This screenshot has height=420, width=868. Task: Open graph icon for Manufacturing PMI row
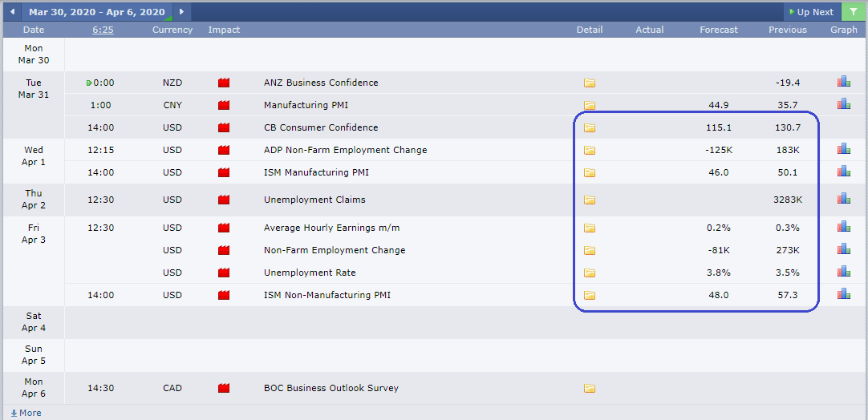point(844,103)
